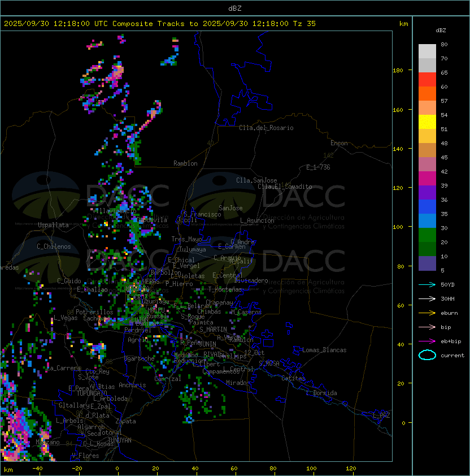Click the 'Mirador' map label
The height and width of the screenshot is (476, 470).
[x=238, y=383]
